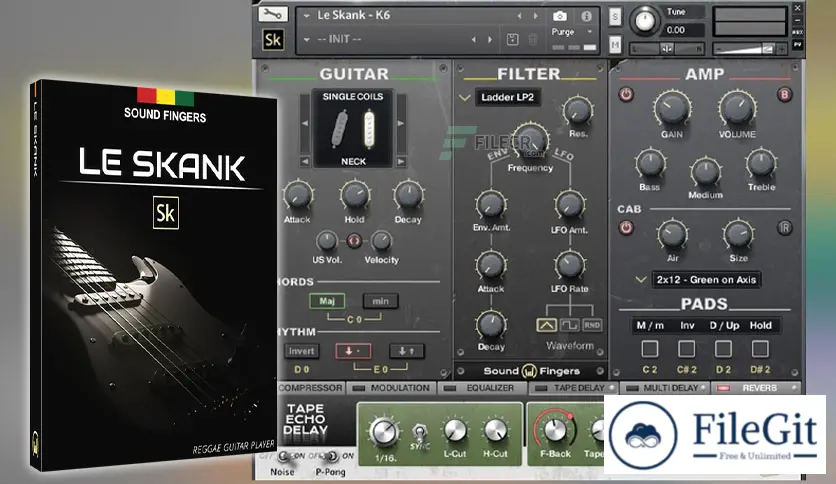Select the Maj chord button
Screen dimensions: 836x484
327,301
